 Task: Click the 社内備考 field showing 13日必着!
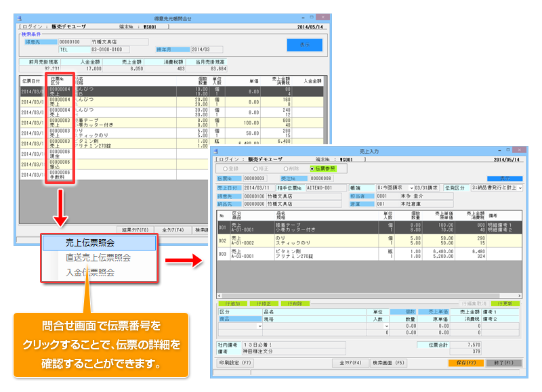click(294, 345)
